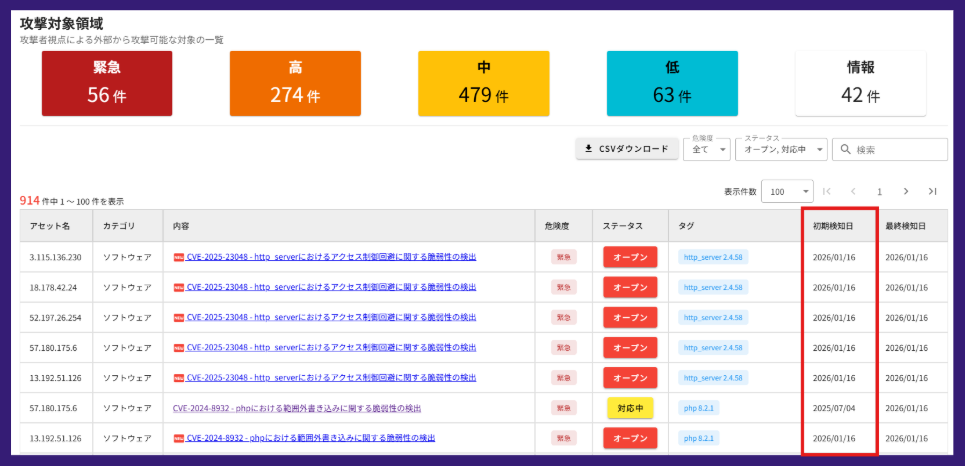Viewport: 965px width, 466px height.
Task: Go to the previous page arrow
Action: (853, 191)
